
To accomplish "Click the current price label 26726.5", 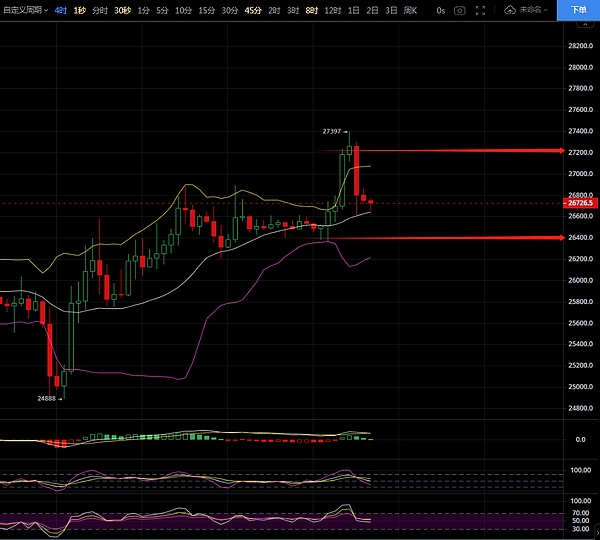I will [580, 203].
